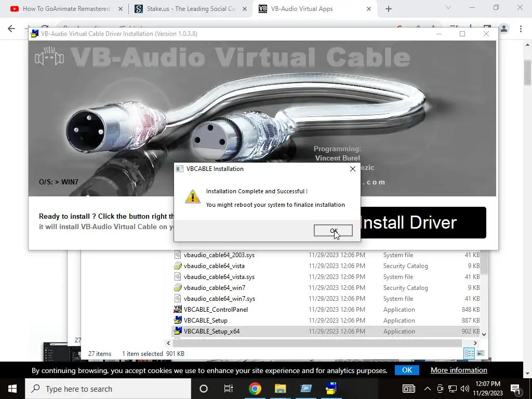Open Chrome three-dot menu

coord(521,29)
